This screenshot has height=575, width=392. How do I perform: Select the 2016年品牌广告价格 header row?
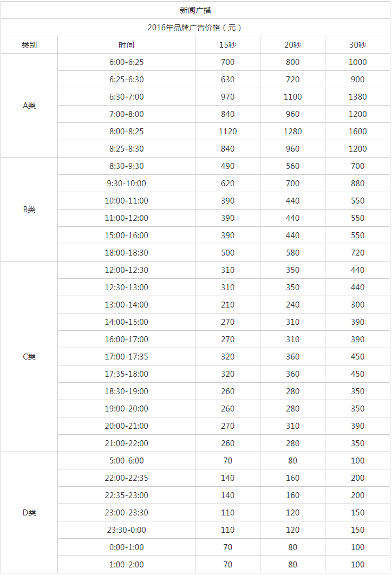pos(195,28)
